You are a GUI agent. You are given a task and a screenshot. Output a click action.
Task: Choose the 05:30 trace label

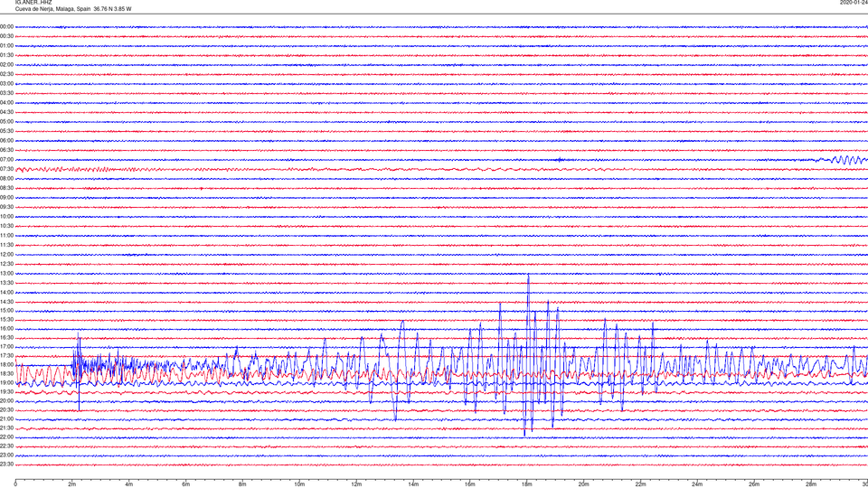pyautogui.click(x=6, y=131)
